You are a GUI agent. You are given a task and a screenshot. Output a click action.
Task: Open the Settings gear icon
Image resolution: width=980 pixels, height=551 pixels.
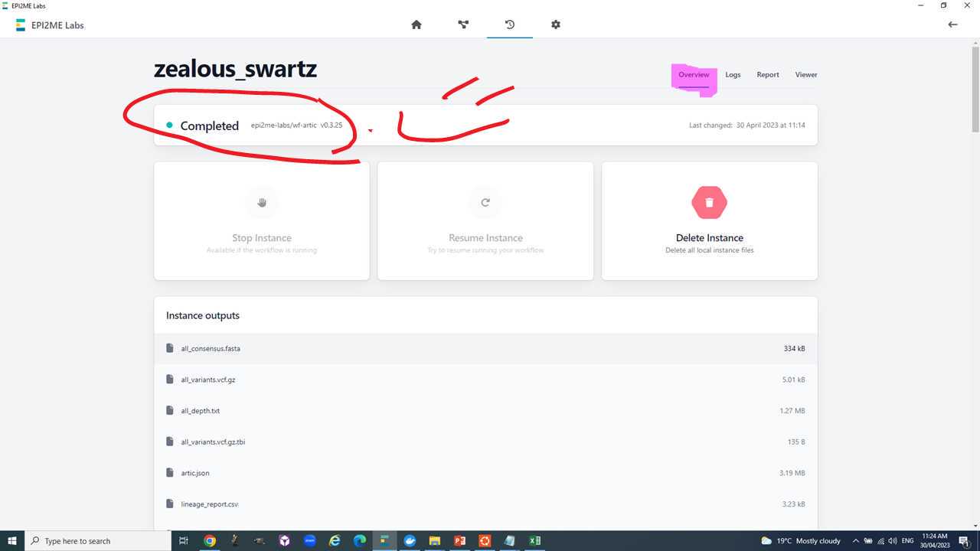[556, 24]
